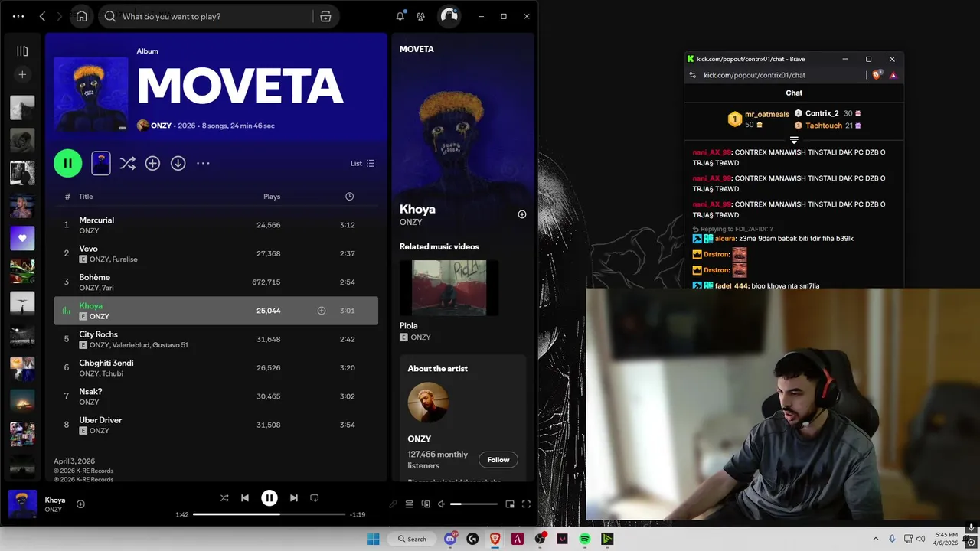
Task: Open Spotify icon on Windows taskbar
Action: point(585,539)
